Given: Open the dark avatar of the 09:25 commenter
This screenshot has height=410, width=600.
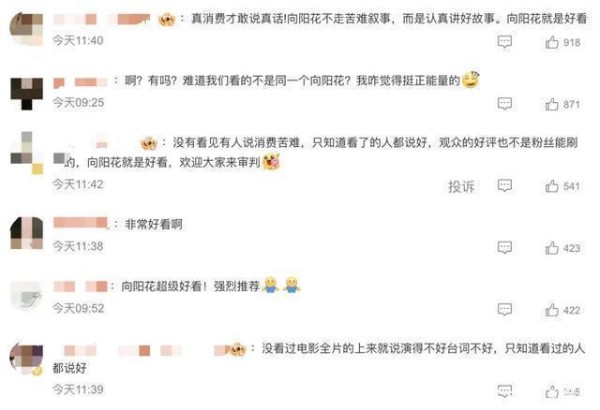Looking at the screenshot, I should (26, 94).
